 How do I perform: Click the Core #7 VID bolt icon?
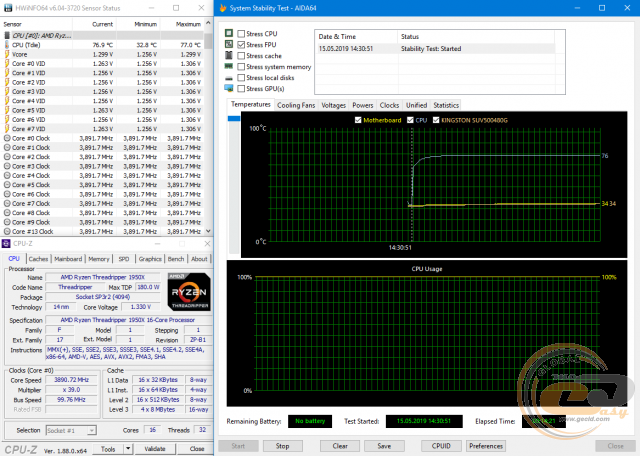coord(7,129)
